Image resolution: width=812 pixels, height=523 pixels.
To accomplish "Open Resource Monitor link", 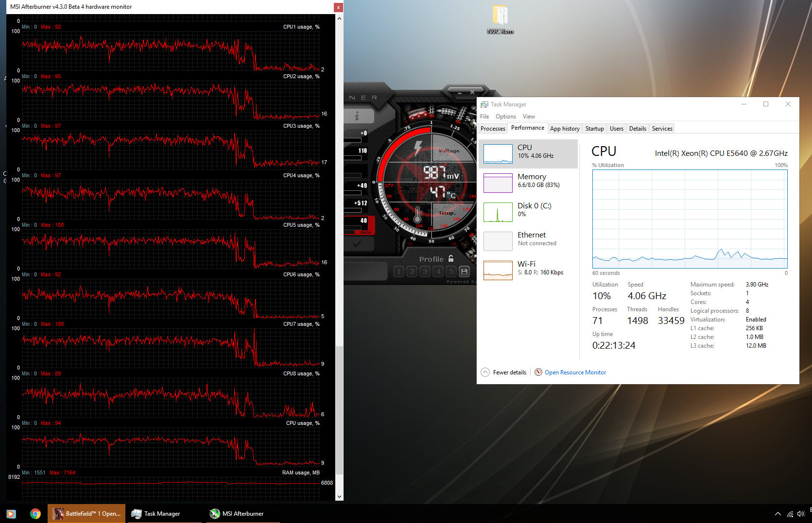I will pos(575,372).
